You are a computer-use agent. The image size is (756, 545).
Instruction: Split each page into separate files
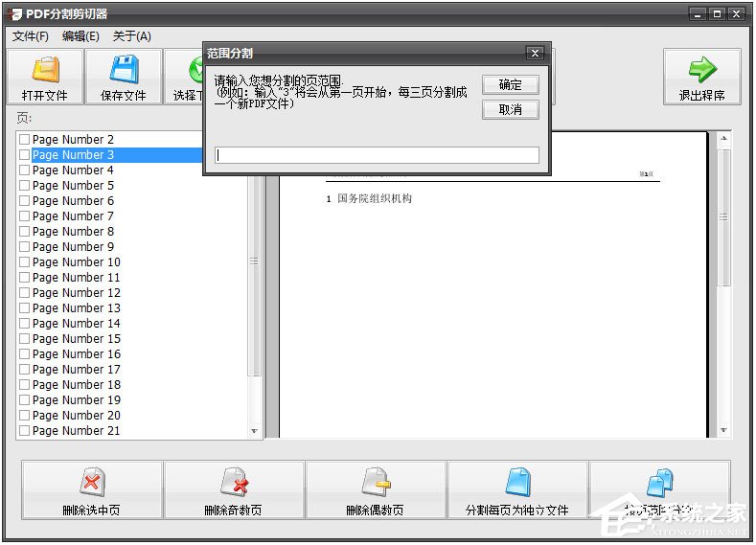click(x=517, y=490)
